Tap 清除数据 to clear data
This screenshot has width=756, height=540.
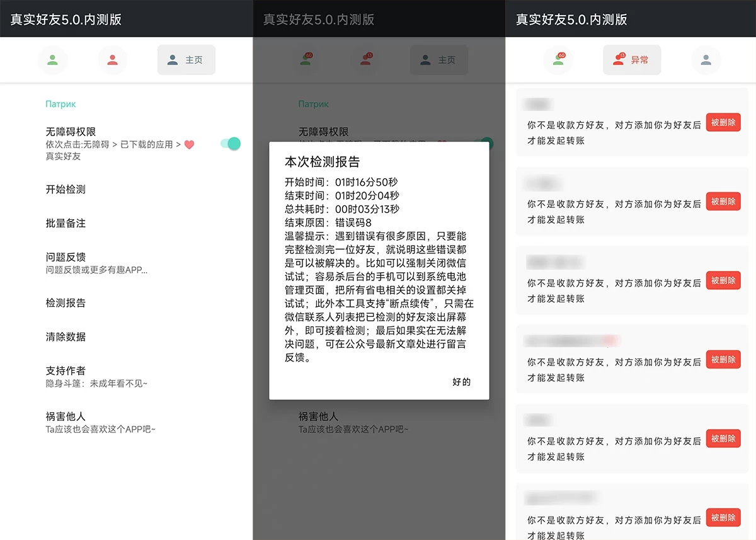tap(65, 336)
